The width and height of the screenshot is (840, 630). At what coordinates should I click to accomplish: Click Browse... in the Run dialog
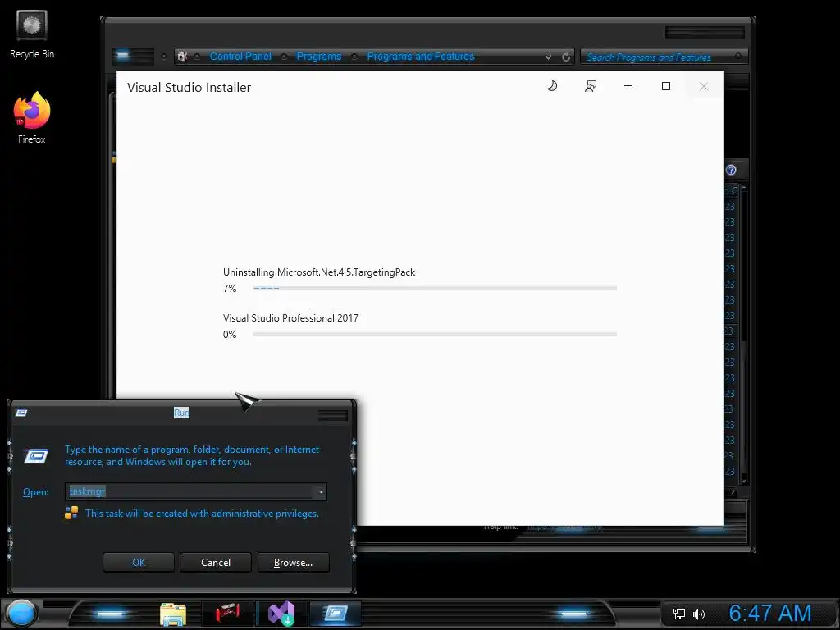pyautogui.click(x=293, y=563)
